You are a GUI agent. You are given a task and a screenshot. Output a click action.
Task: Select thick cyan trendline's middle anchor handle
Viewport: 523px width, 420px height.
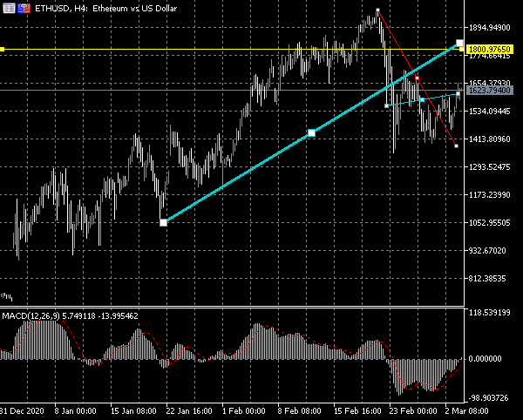(x=311, y=133)
